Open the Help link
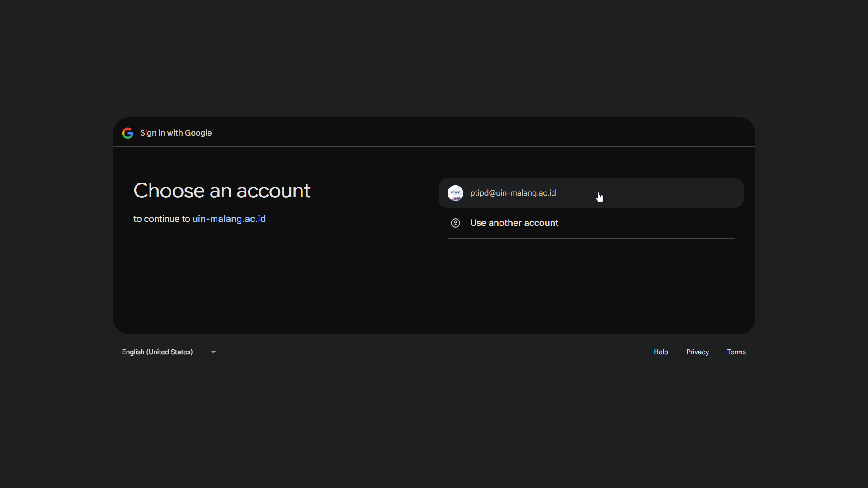This screenshot has height=488, width=868. (660, 352)
